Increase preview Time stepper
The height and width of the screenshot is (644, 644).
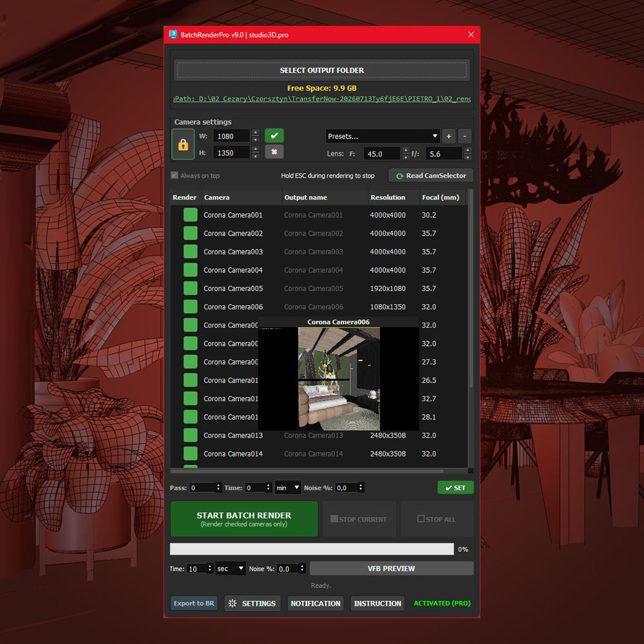point(210,566)
